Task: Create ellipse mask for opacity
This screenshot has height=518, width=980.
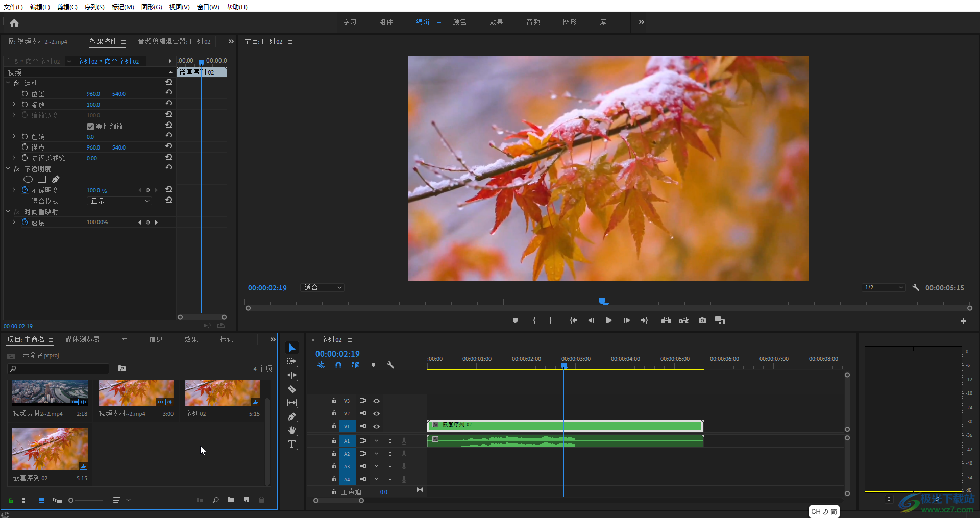Action: pyautogui.click(x=28, y=179)
